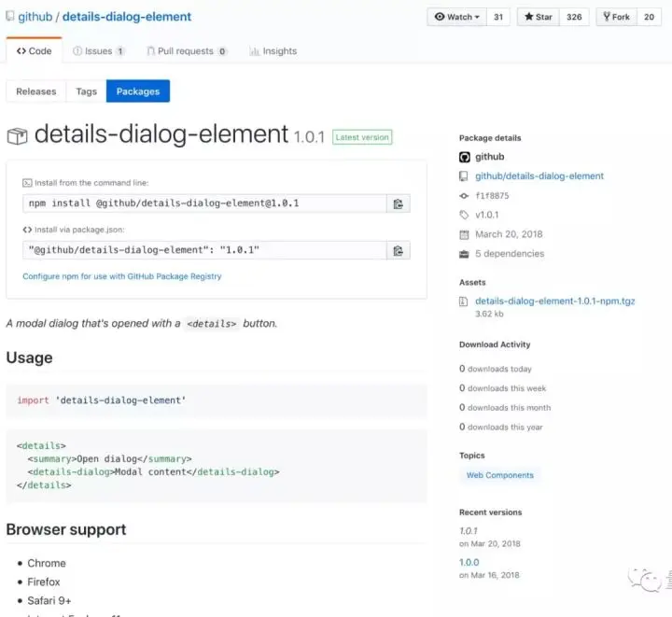Click the 0 downloads today entry
The image size is (672, 617).
[x=496, y=369]
